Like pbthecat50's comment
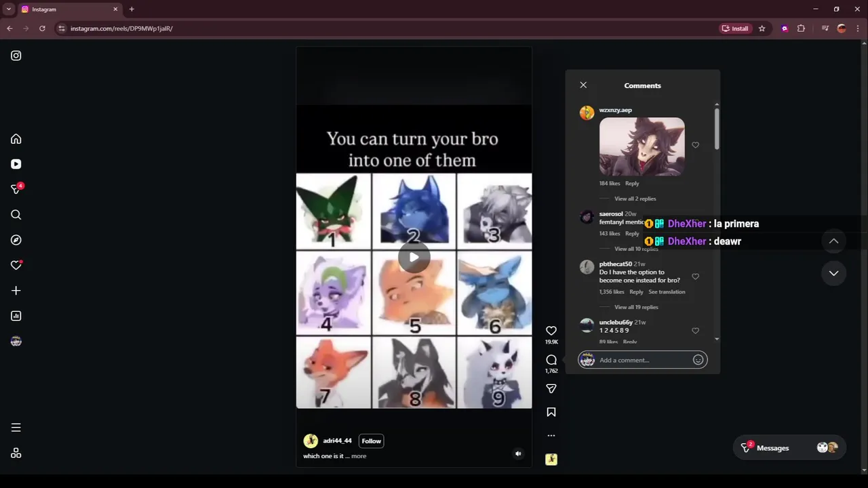The width and height of the screenshot is (868, 488). (695, 277)
